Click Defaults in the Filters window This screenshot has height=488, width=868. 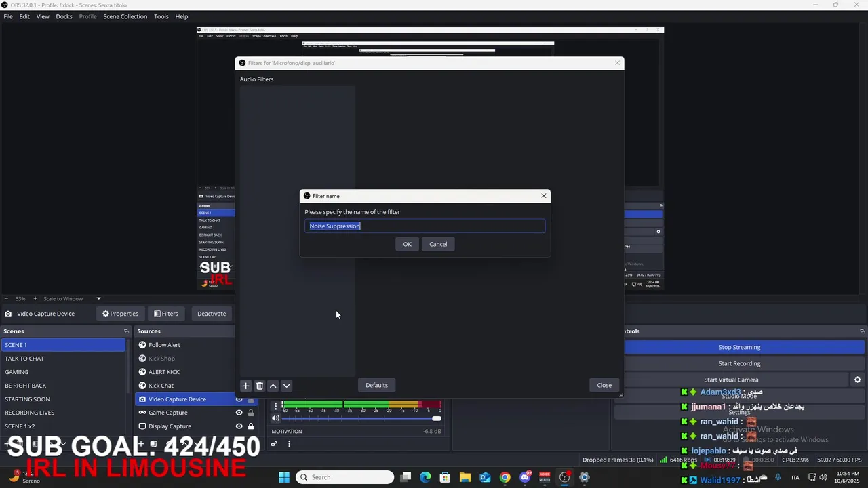pos(376,385)
